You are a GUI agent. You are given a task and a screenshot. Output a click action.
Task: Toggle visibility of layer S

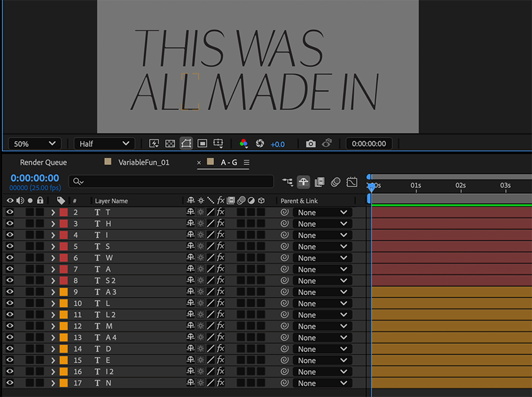click(x=10, y=246)
